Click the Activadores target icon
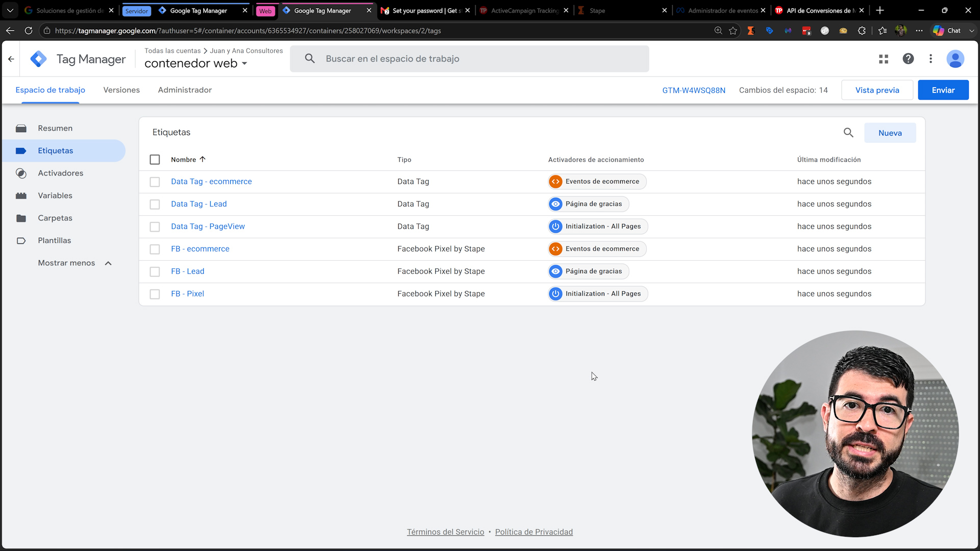This screenshot has height=551, width=980. [21, 173]
